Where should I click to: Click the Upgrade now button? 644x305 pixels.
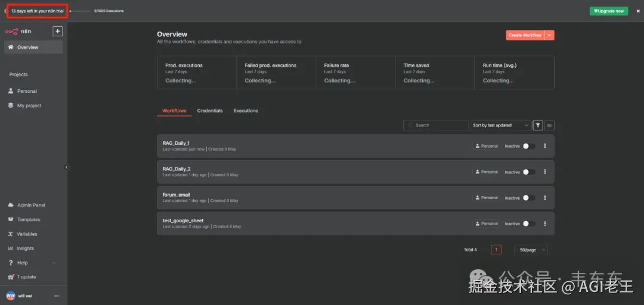pyautogui.click(x=608, y=11)
